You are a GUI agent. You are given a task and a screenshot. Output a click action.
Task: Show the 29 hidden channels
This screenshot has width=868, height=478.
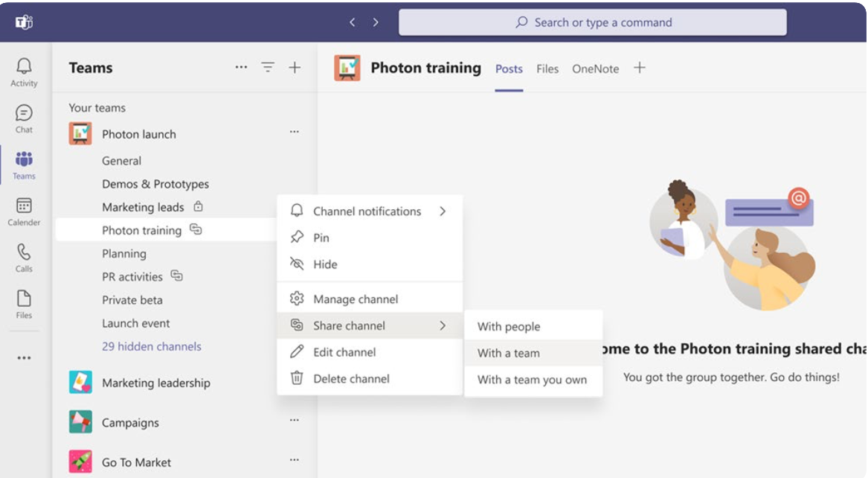152,346
